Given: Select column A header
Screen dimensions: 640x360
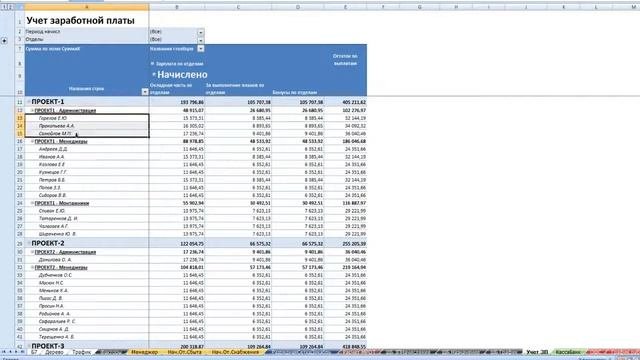Looking at the screenshot, I should [87, 7].
